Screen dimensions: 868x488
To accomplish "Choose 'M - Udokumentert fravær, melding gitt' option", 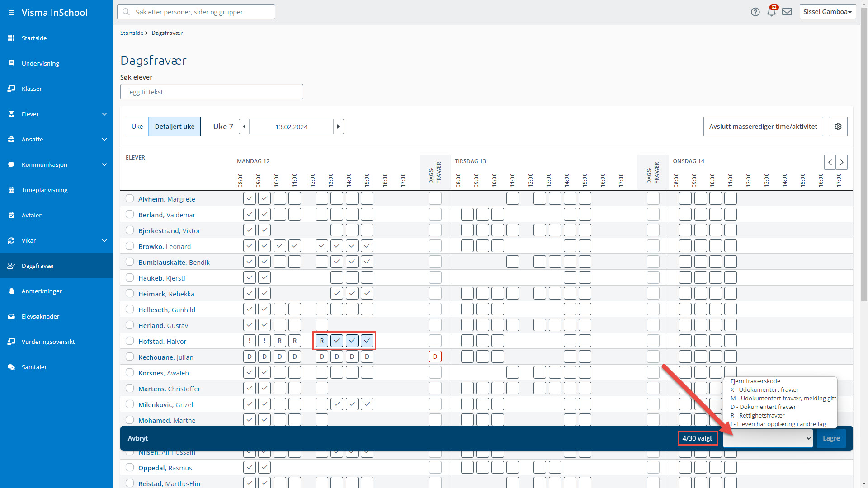I will [783, 398].
